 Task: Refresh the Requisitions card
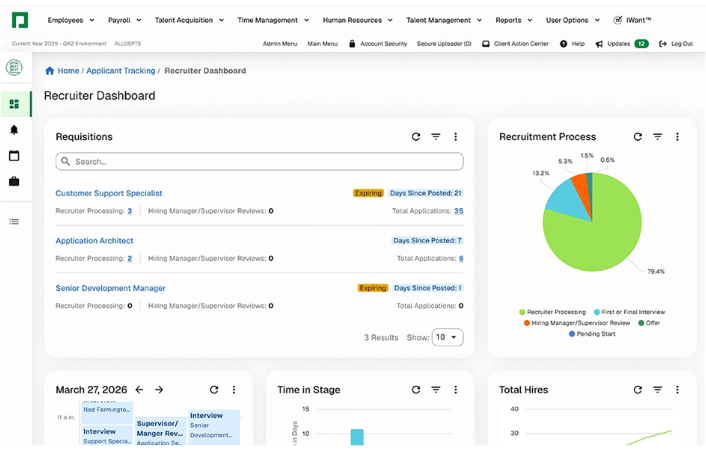tap(416, 136)
